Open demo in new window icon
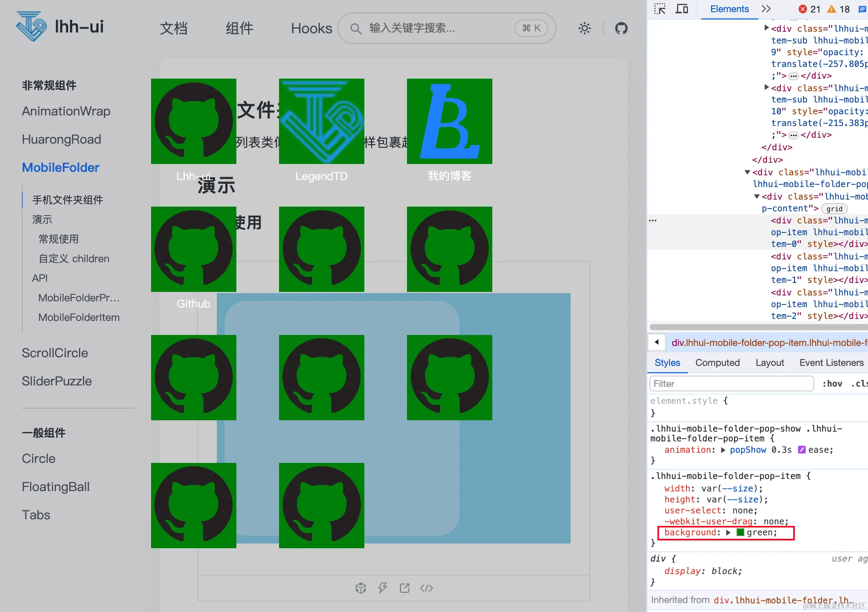 pos(404,588)
